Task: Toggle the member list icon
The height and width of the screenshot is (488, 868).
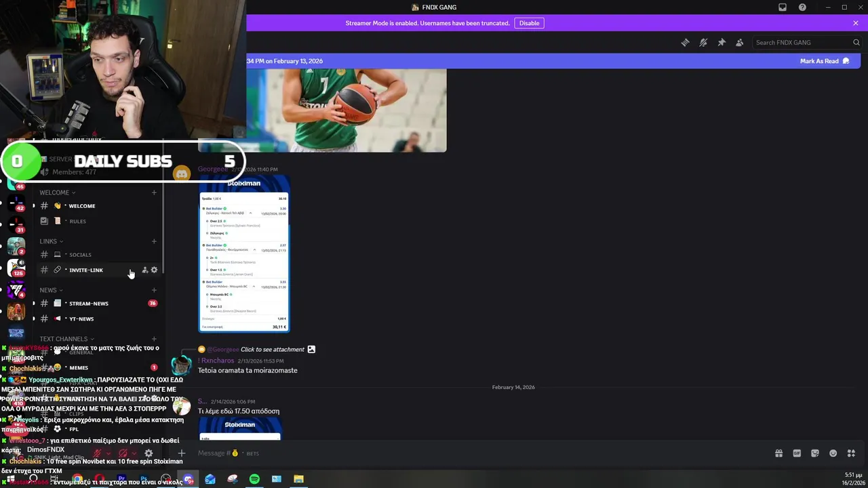Action: click(x=740, y=42)
